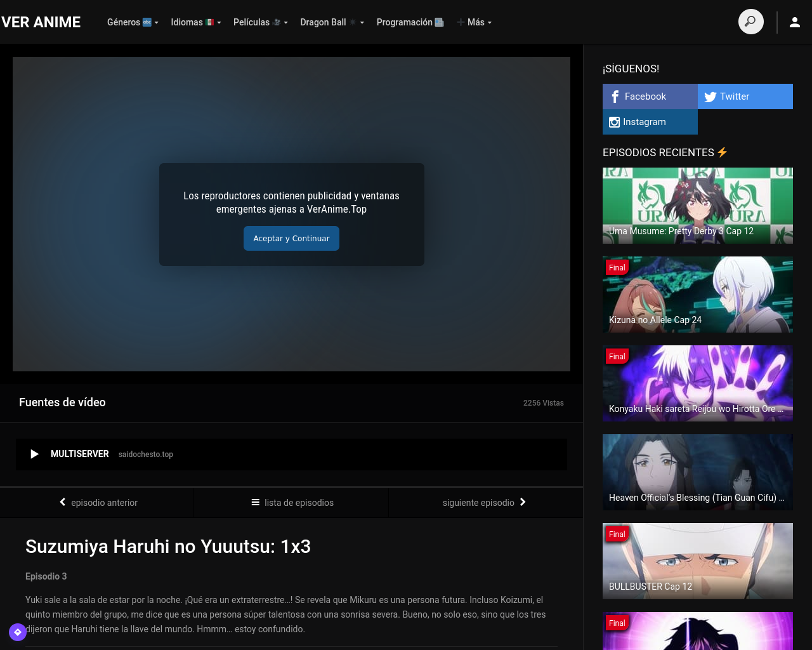Viewport: 812px width, 650px height.
Task: Open BULLBUSTER Cap 12 thumbnail
Action: pyautogui.click(x=698, y=561)
